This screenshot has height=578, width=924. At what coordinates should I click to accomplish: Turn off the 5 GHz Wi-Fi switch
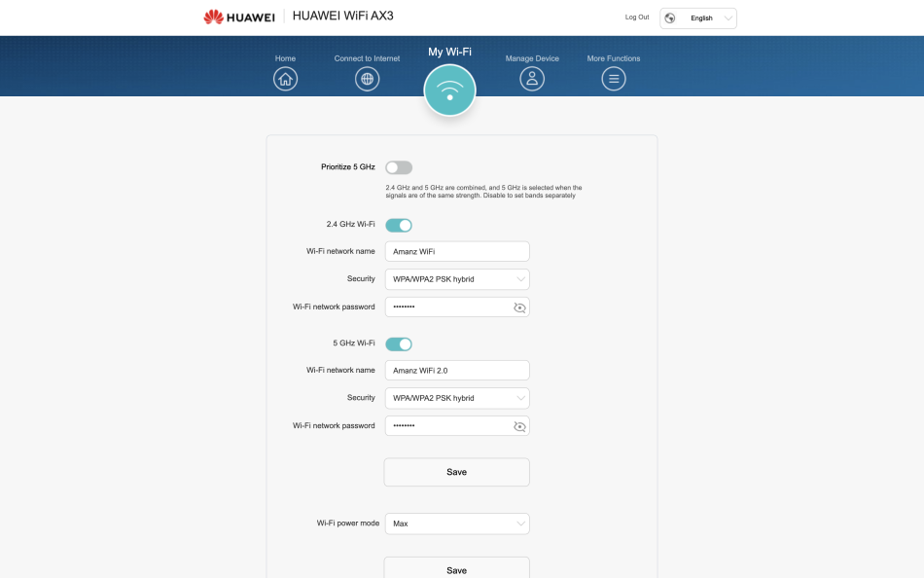tap(399, 344)
